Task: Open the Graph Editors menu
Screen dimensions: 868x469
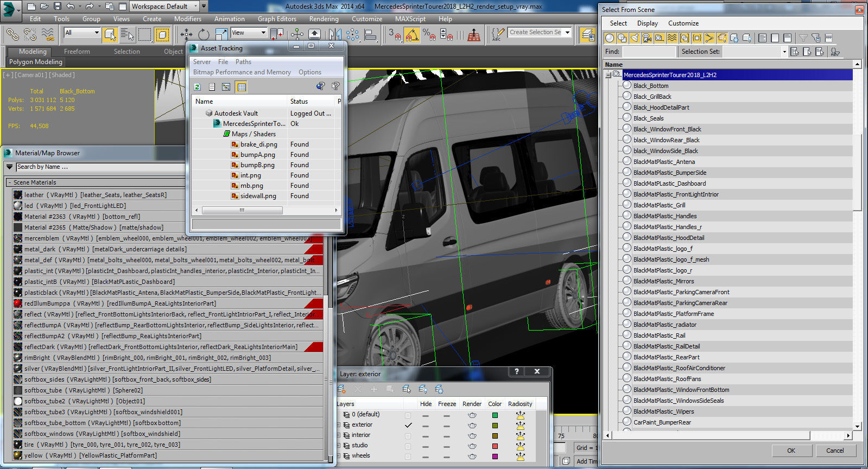Action: [x=277, y=18]
